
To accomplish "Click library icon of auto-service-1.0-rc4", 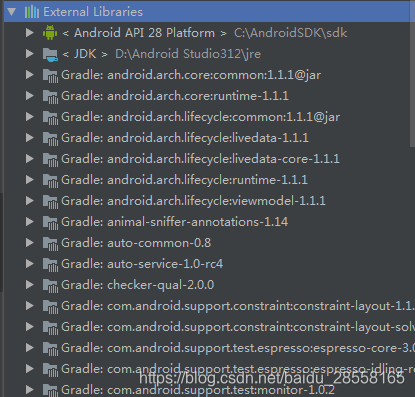I will click(x=50, y=265).
